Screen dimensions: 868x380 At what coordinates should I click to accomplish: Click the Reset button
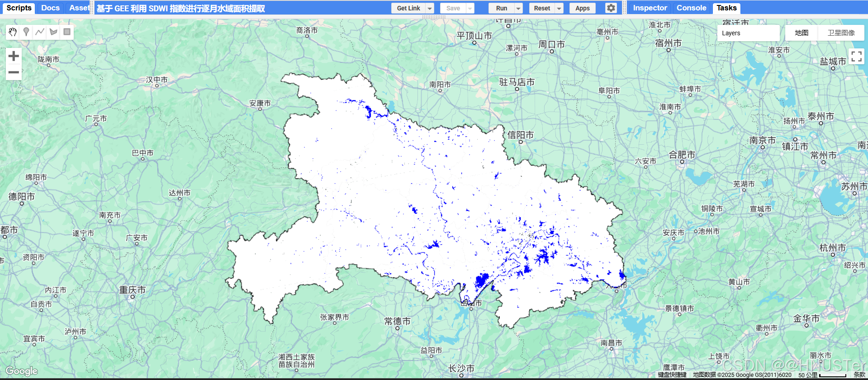coord(542,8)
